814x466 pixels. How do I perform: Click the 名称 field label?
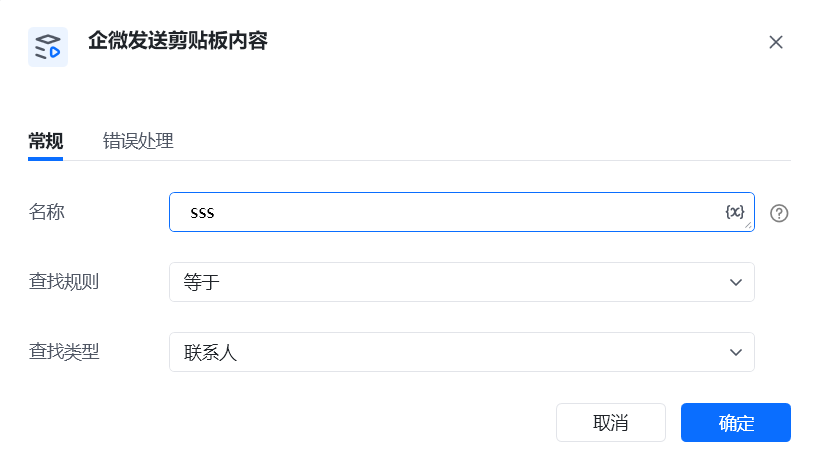(46, 212)
